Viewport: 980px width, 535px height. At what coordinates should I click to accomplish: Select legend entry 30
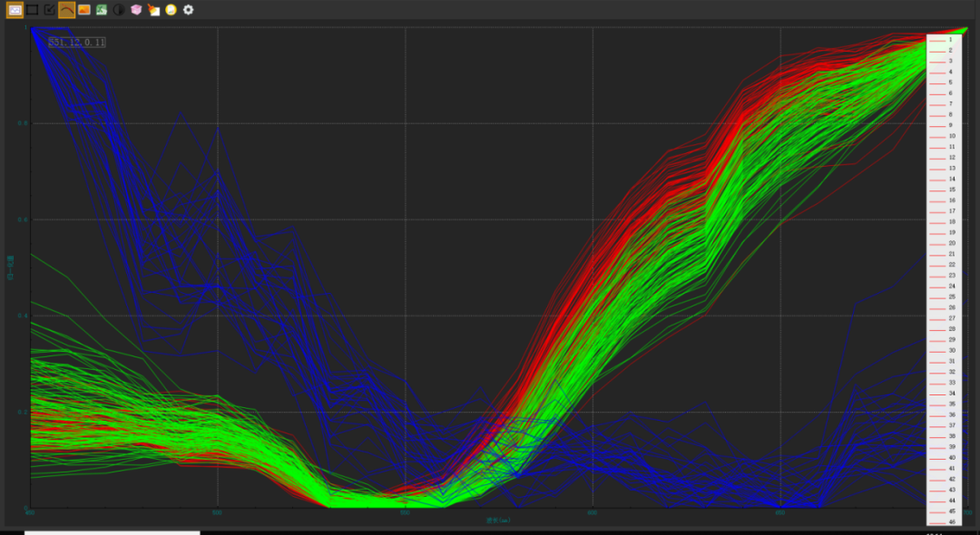point(944,350)
